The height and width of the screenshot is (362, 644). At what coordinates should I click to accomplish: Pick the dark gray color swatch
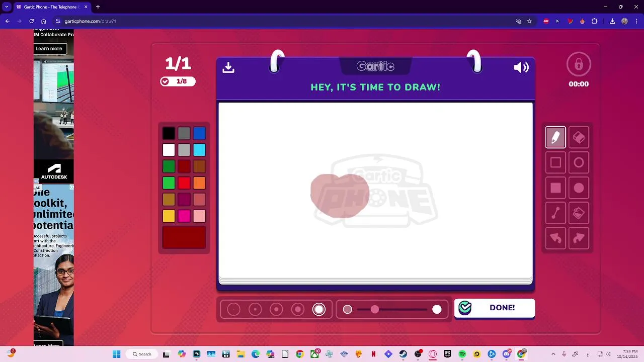tap(184, 133)
